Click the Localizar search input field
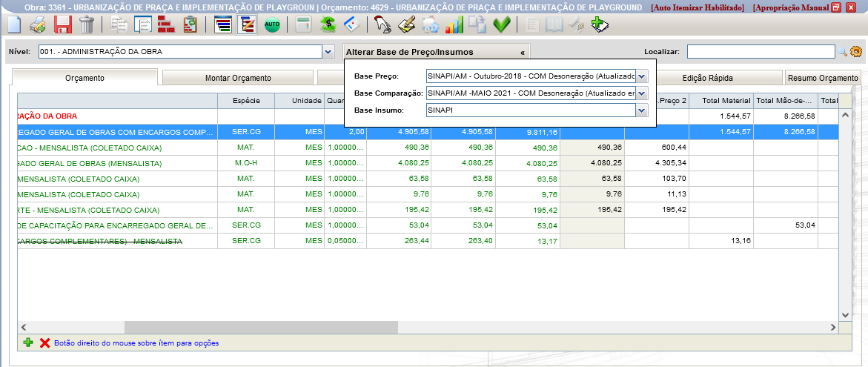The height and width of the screenshot is (367, 868). pos(761,51)
